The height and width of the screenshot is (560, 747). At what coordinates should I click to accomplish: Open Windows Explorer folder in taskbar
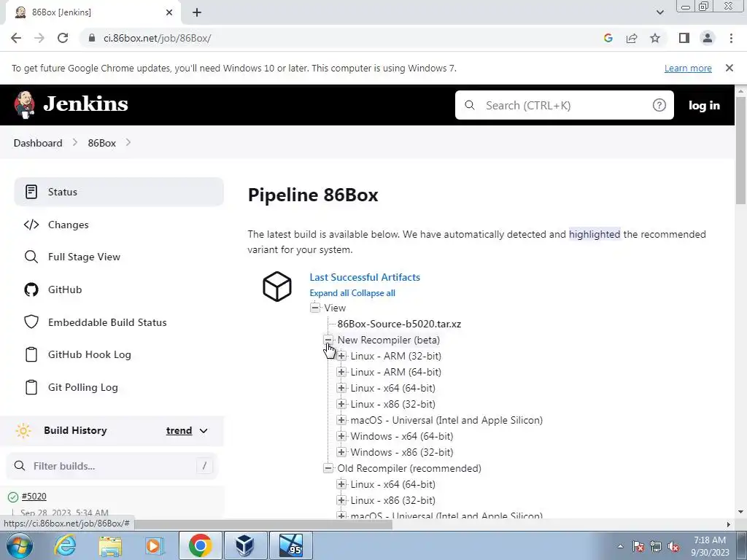point(110,545)
